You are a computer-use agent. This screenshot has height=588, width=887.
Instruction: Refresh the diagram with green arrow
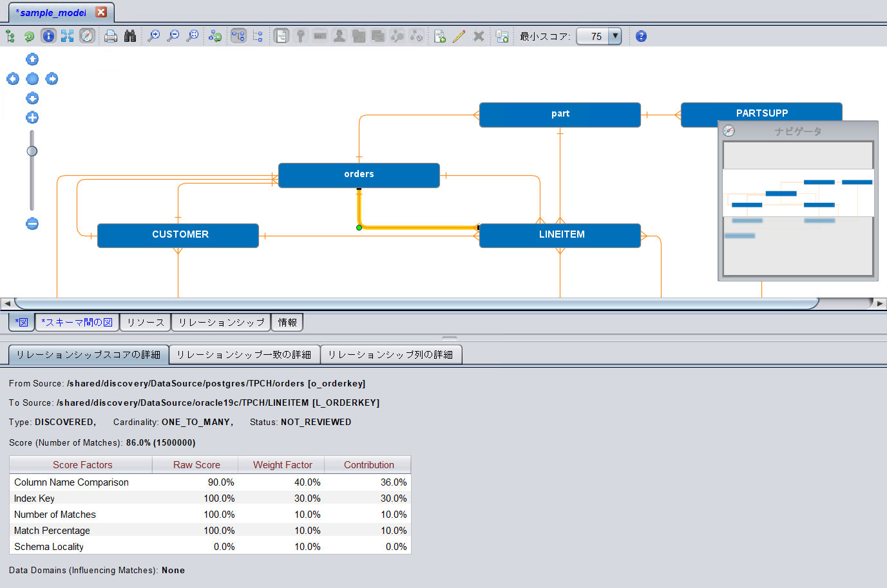pyautogui.click(x=29, y=36)
